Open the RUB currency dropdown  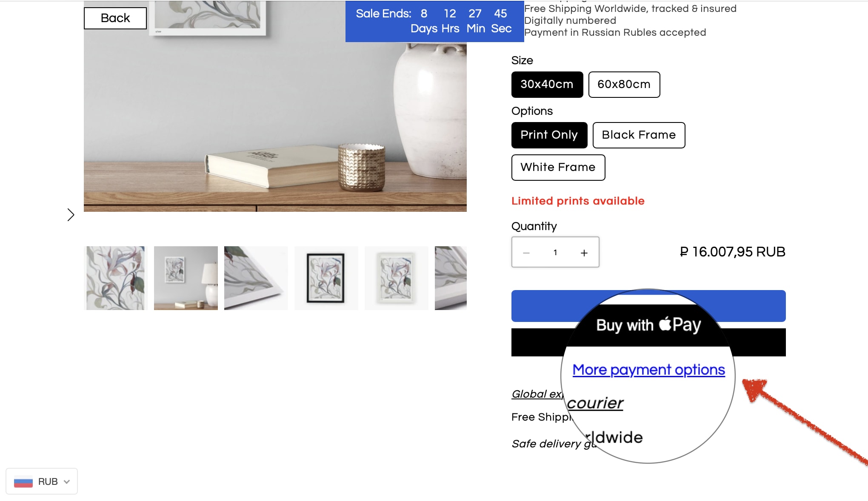42,481
